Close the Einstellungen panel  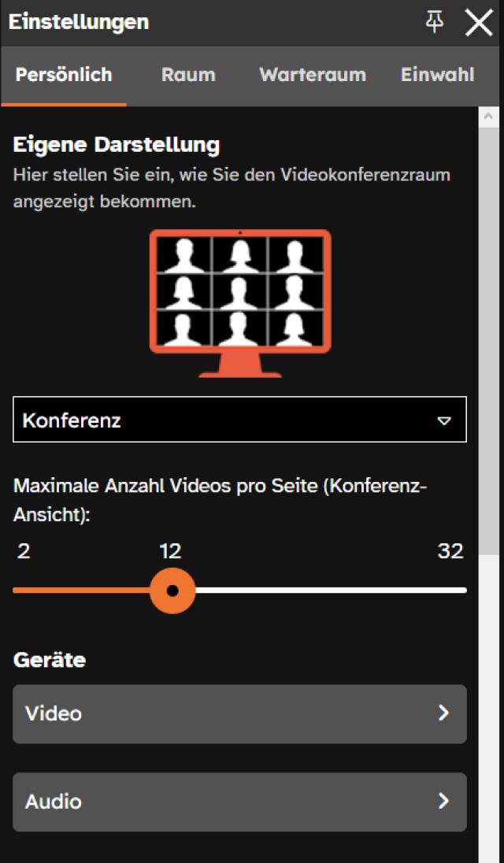(479, 23)
